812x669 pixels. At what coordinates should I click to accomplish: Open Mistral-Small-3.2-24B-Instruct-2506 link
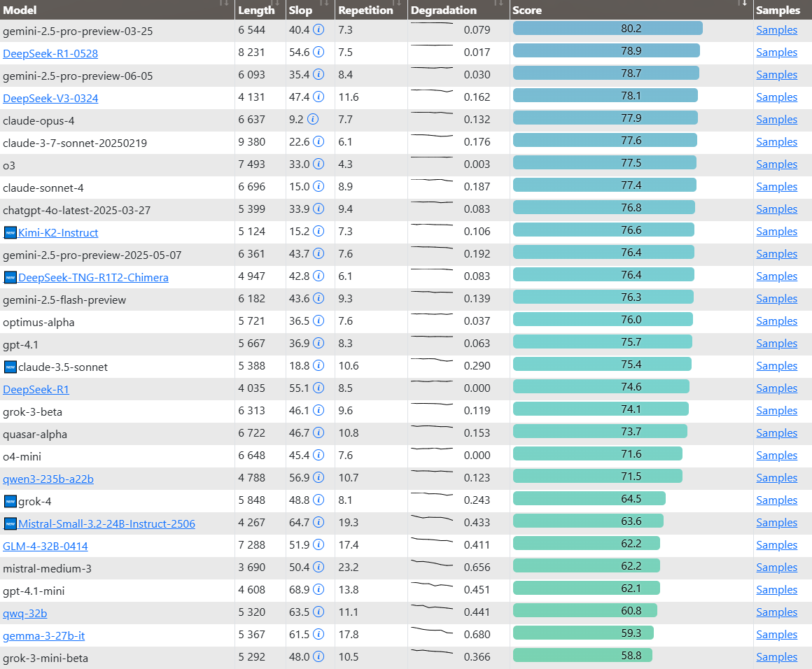(106, 523)
